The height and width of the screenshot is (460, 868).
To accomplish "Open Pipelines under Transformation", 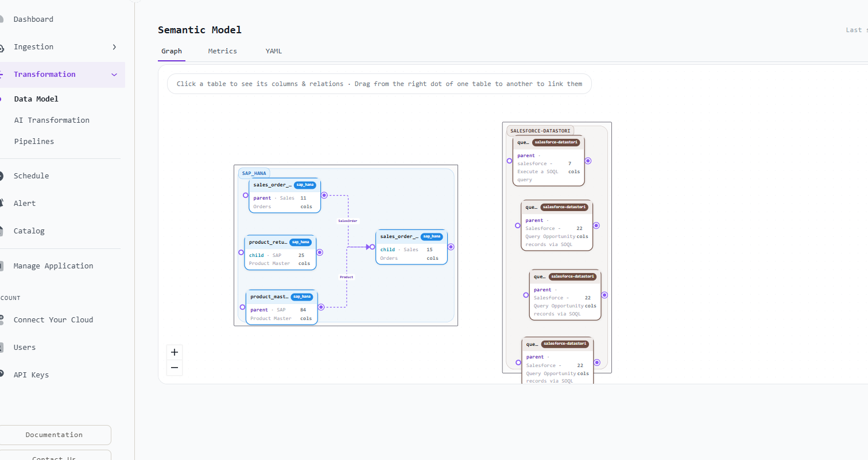I will (x=34, y=141).
